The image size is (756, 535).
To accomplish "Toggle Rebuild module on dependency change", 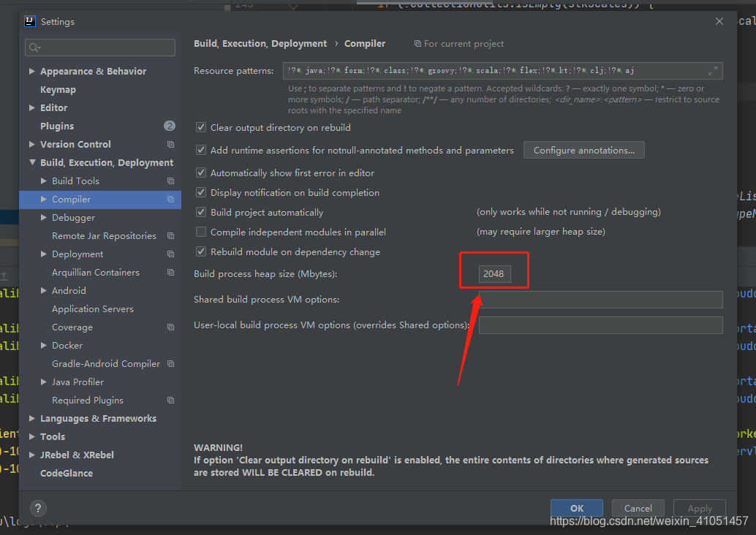I will coord(201,252).
